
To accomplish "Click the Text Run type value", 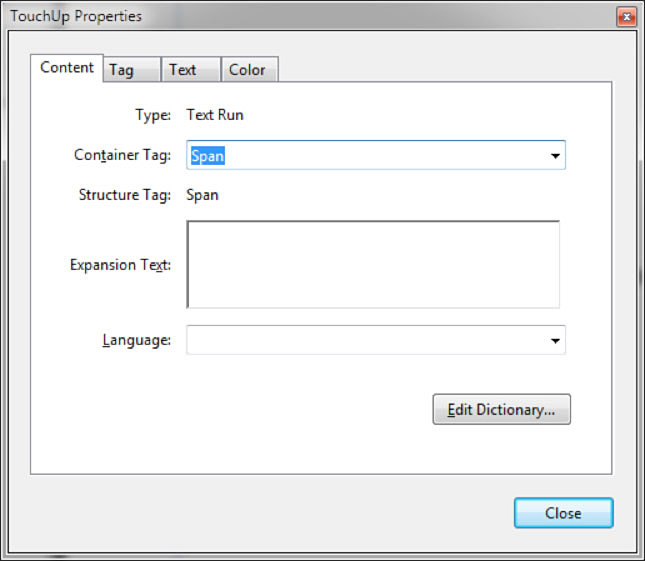I will click(215, 115).
